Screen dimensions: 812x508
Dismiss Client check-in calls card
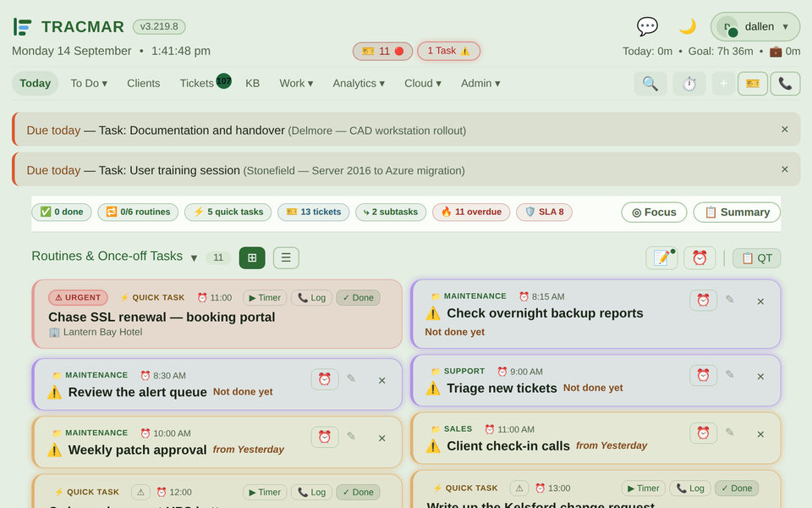coord(760,434)
